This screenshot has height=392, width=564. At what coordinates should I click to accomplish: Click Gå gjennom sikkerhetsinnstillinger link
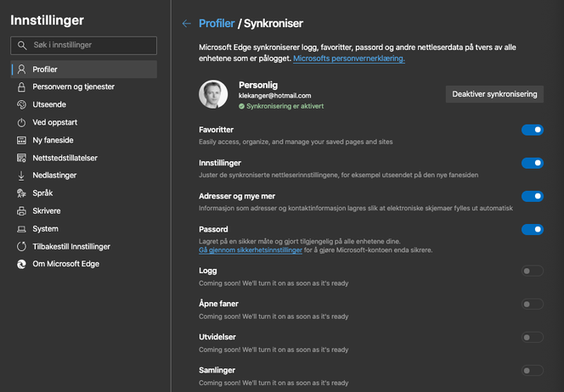(251, 250)
